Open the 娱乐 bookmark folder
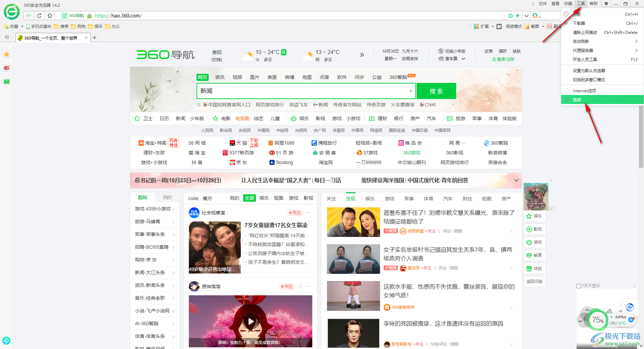Image resolution: width=644 pixels, height=349 pixels. pos(95,27)
